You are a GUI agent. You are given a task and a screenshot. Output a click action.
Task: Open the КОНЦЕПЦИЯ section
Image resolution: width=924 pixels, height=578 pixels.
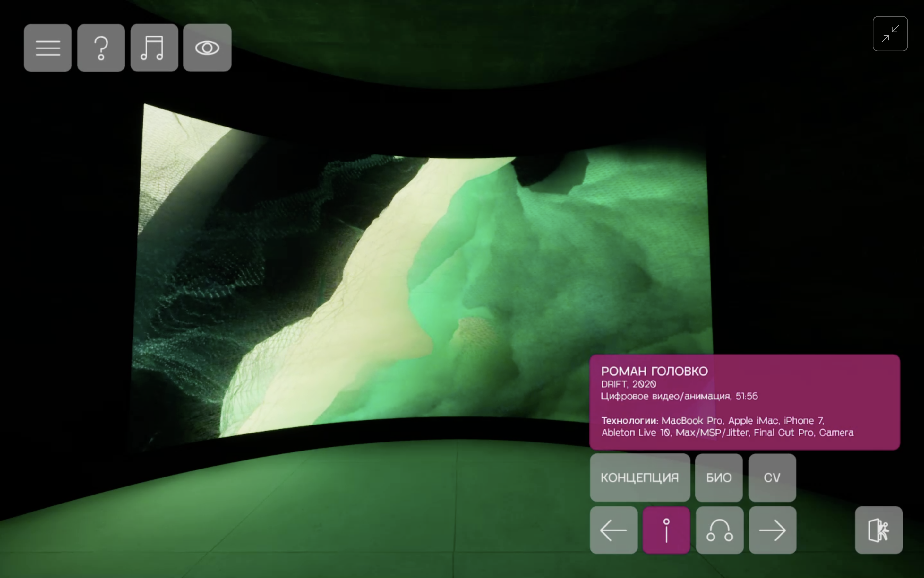point(640,477)
